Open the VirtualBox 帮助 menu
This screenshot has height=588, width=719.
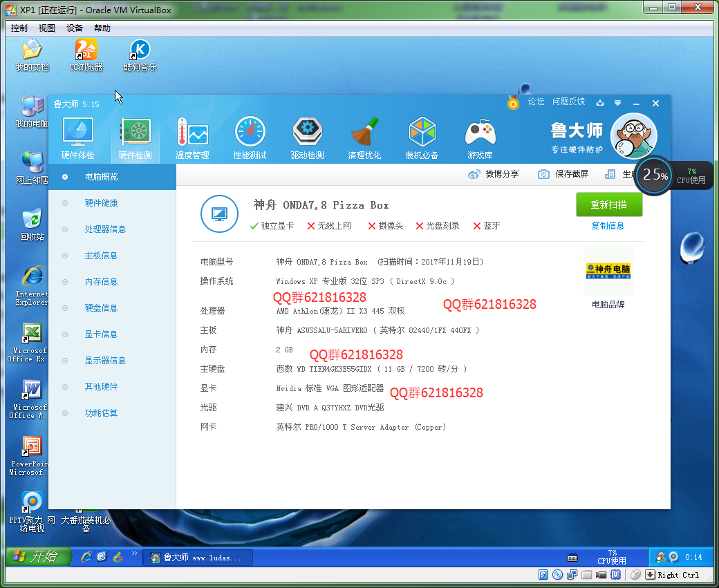pos(102,28)
